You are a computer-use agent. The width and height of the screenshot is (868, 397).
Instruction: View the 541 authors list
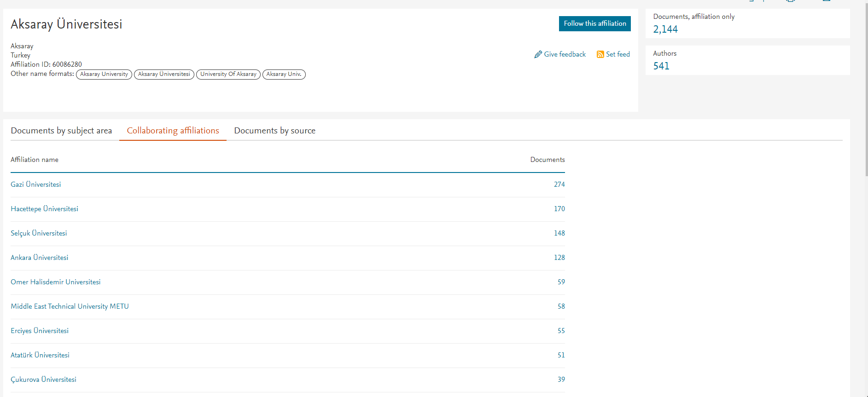click(x=661, y=66)
